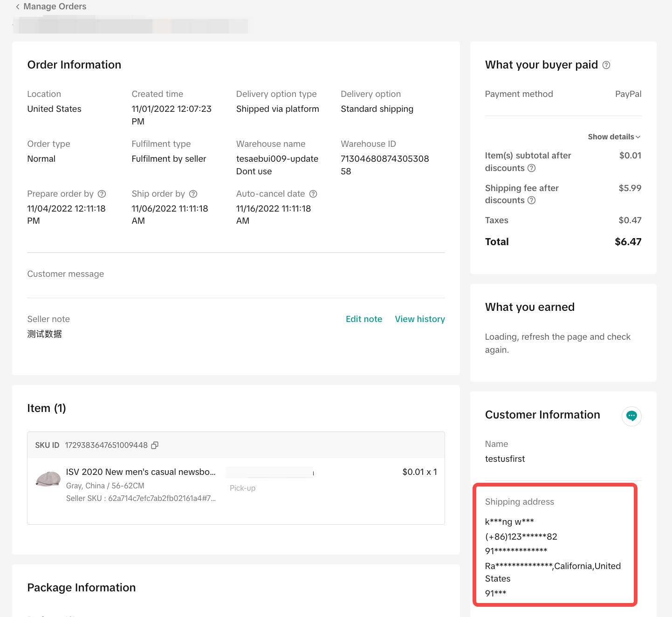Click the newsboy hat product thumbnail
The width and height of the screenshot is (672, 617).
(x=48, y=479)
